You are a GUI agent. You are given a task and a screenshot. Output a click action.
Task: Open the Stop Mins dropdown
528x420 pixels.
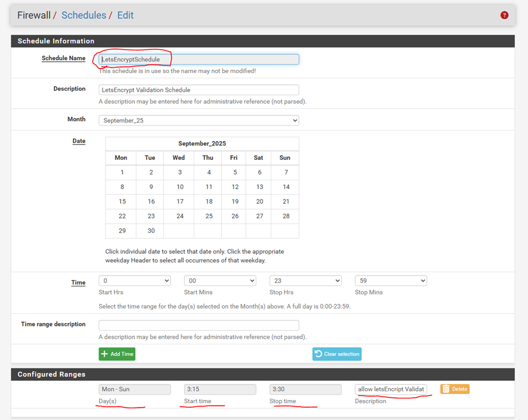(390, 280)
